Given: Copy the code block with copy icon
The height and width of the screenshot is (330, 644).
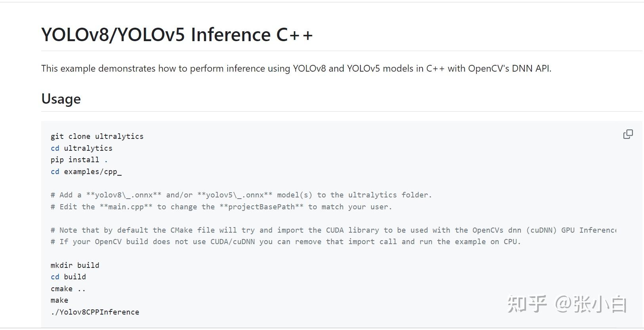Looking at the screenshot, I should coord(628,134).
